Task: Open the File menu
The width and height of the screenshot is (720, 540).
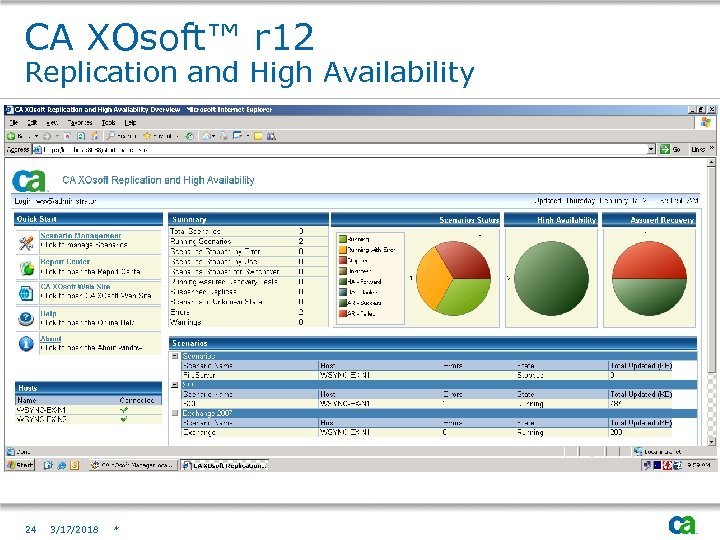Action: pyautogui.click(x=14, y=123)
